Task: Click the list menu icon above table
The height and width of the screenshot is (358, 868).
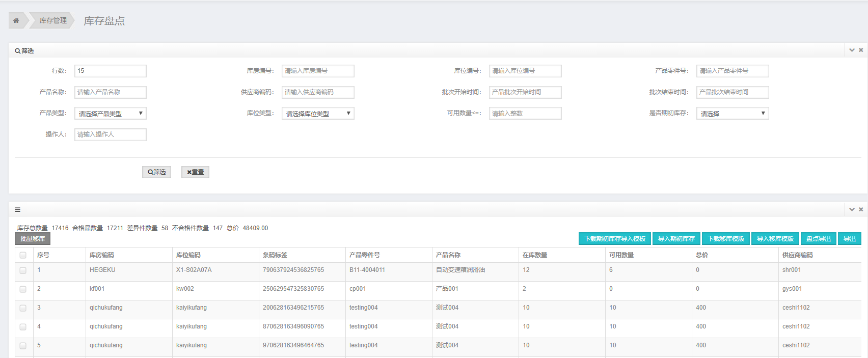Action: (18, 209)
